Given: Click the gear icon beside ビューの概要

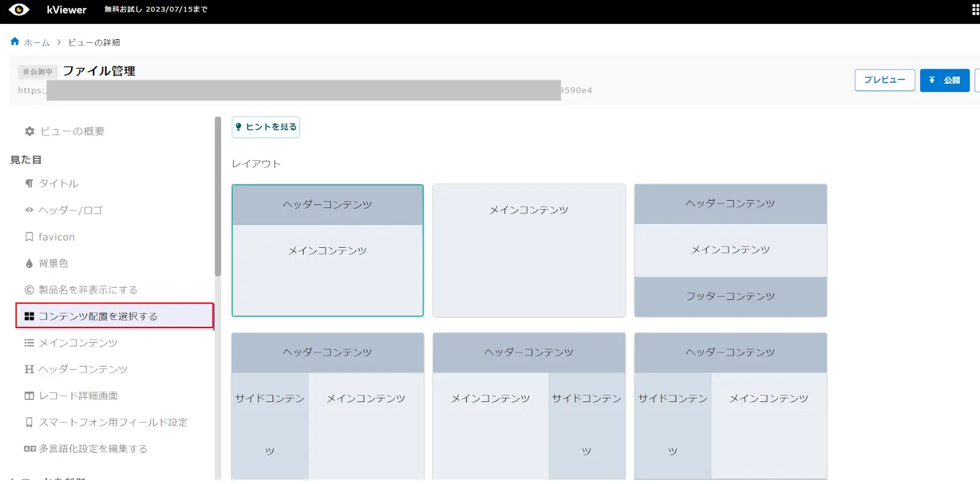Looking at the screenshot, I should (x=29, y=131).
